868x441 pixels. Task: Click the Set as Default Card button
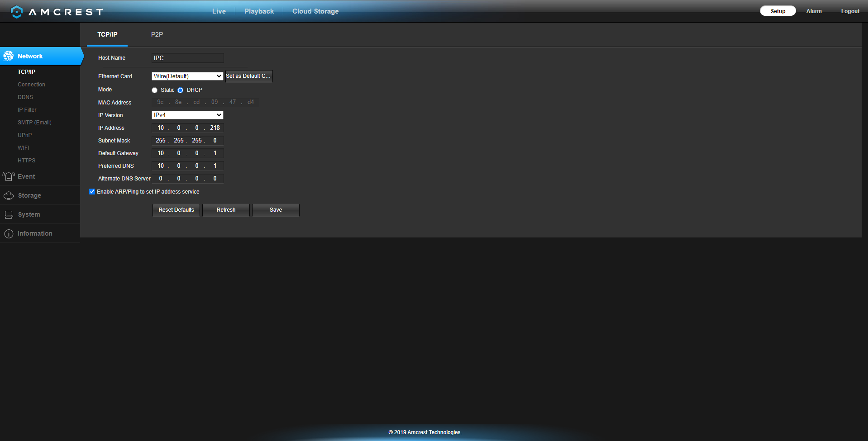249,76
